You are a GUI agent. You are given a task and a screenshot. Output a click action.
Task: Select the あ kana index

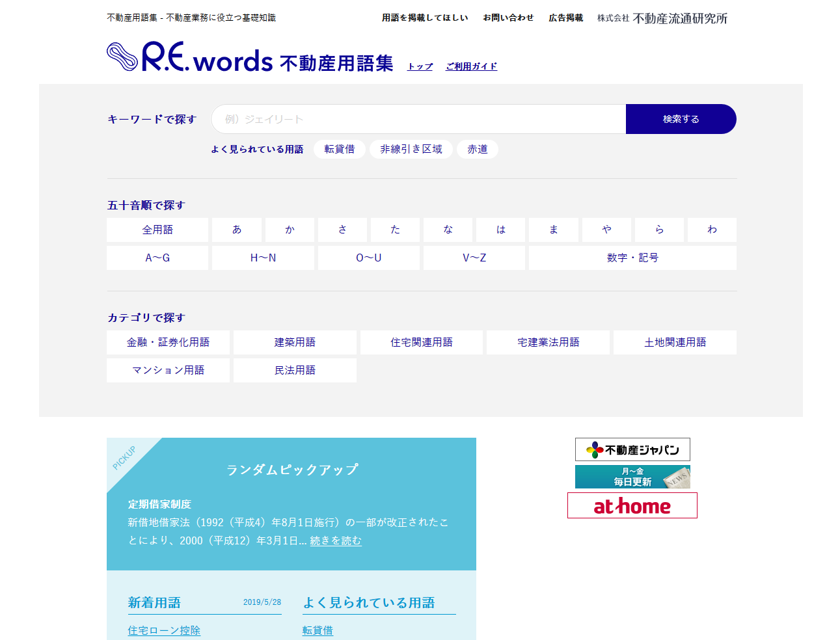click(237, 230)
